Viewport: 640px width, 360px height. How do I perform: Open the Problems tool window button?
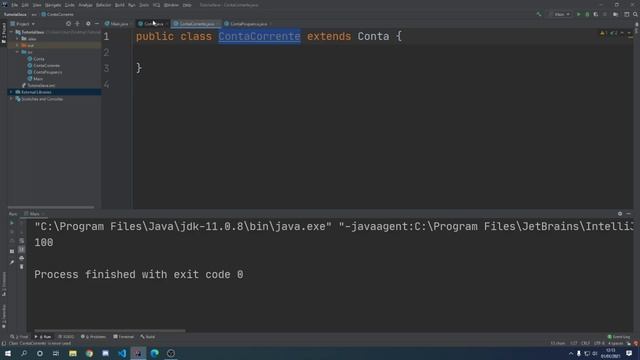click(x=93, y=337)
